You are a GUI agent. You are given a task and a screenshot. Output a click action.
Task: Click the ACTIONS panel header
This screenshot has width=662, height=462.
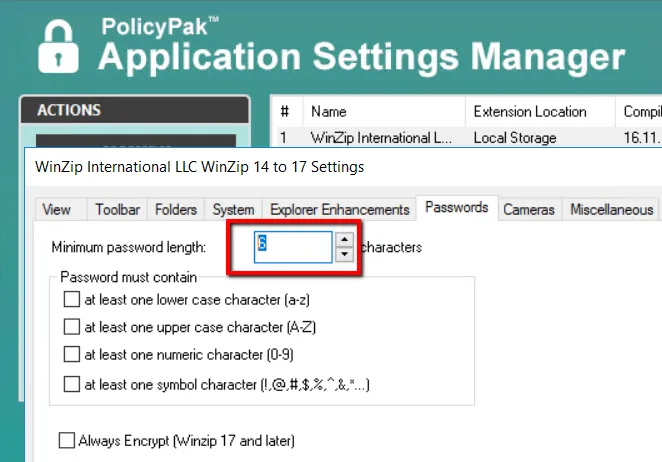135,110
